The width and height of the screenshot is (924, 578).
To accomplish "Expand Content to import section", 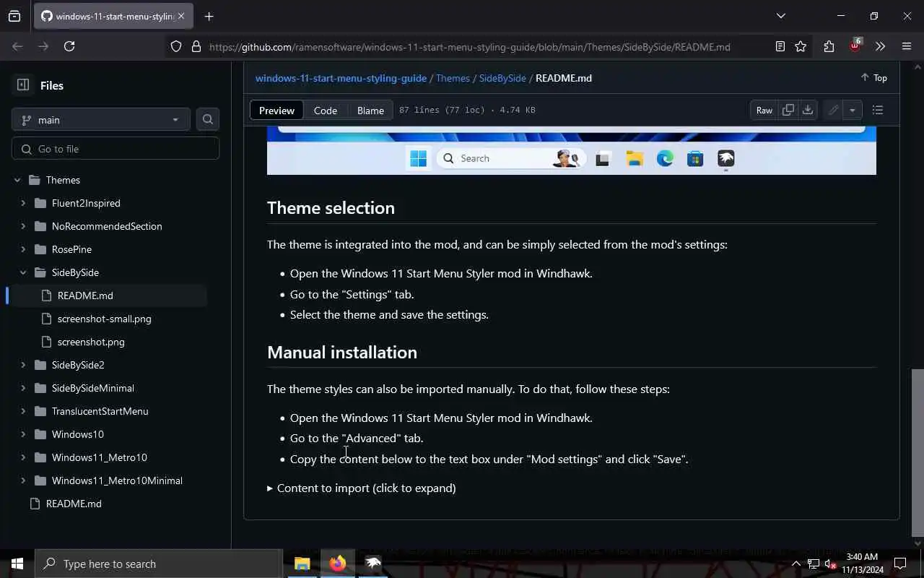I will (x=362, y=488).
